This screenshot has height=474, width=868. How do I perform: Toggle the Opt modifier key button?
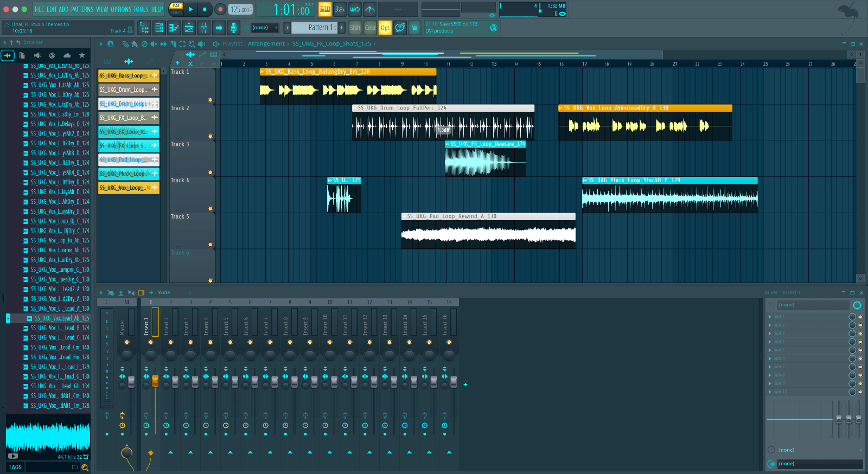(385, 28)
